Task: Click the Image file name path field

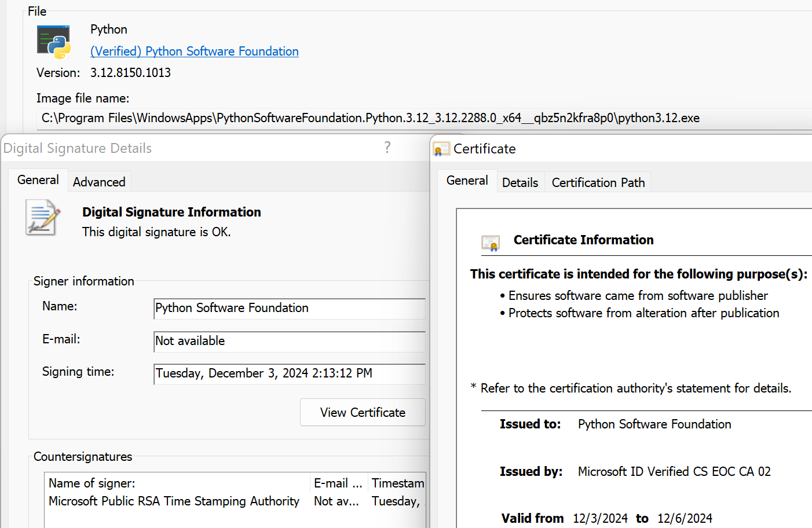Action: click(x=424, y=119)
